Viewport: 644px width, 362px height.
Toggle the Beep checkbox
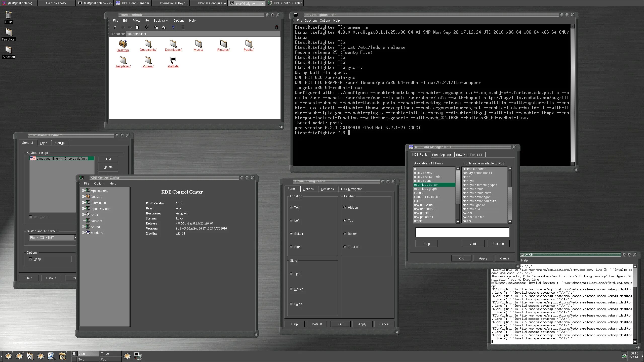31,259
